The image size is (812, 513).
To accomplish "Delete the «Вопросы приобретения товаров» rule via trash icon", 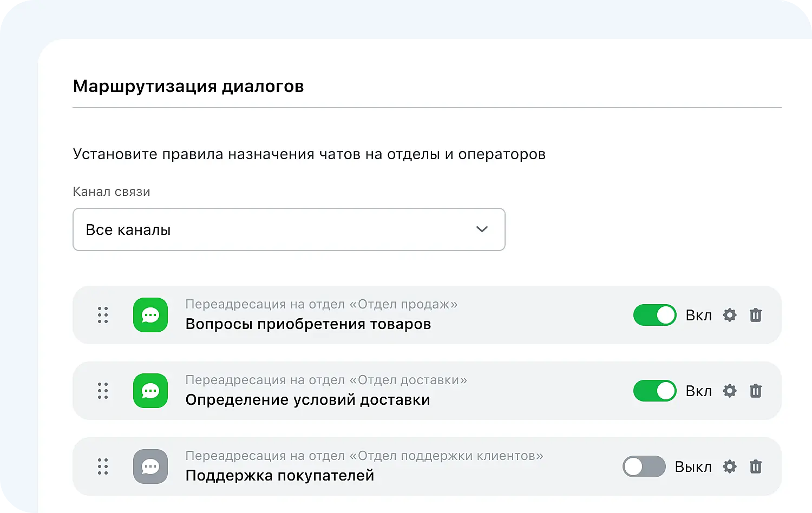I will (756, 315).
